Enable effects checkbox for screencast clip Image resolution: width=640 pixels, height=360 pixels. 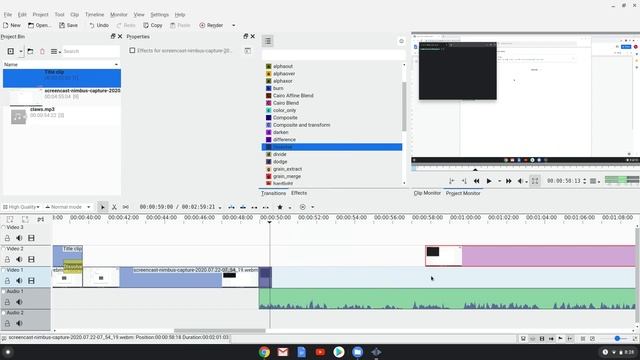[x=132, y=50]
